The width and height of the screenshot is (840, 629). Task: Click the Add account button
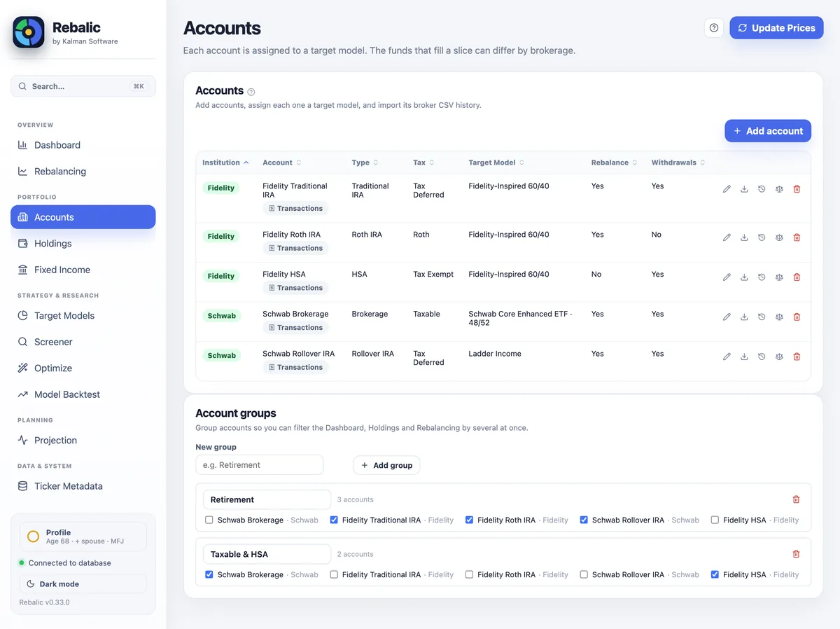[x=768, y=131]
